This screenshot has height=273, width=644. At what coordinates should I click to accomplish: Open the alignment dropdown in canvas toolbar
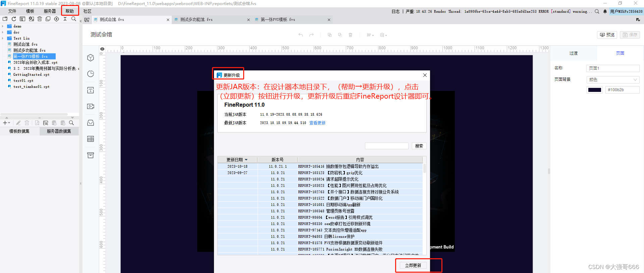[370, 35]
